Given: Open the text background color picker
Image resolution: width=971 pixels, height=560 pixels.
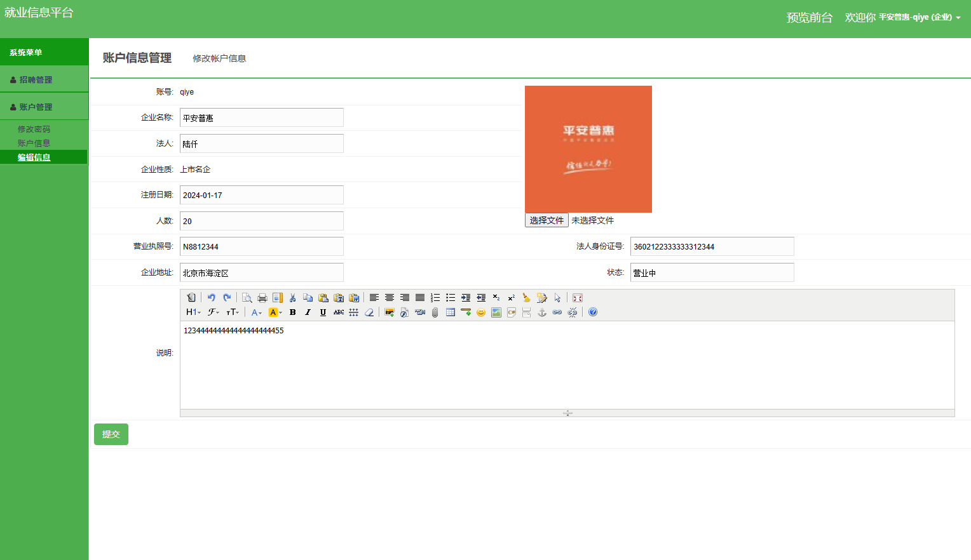Looking at the screenshot, I should pos(275,312).
